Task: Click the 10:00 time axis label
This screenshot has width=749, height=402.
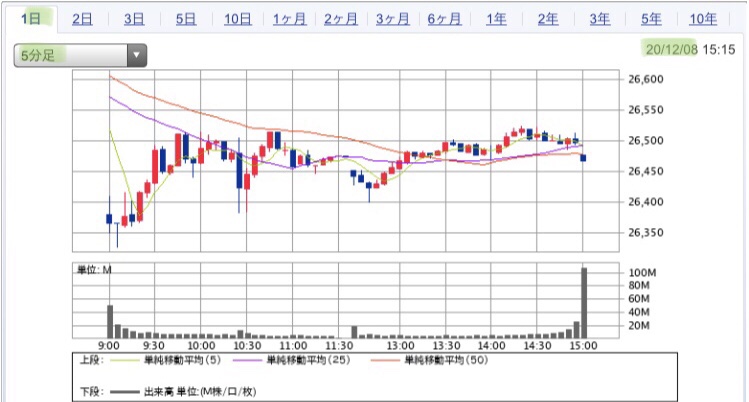Action: (x=201, y=346)
